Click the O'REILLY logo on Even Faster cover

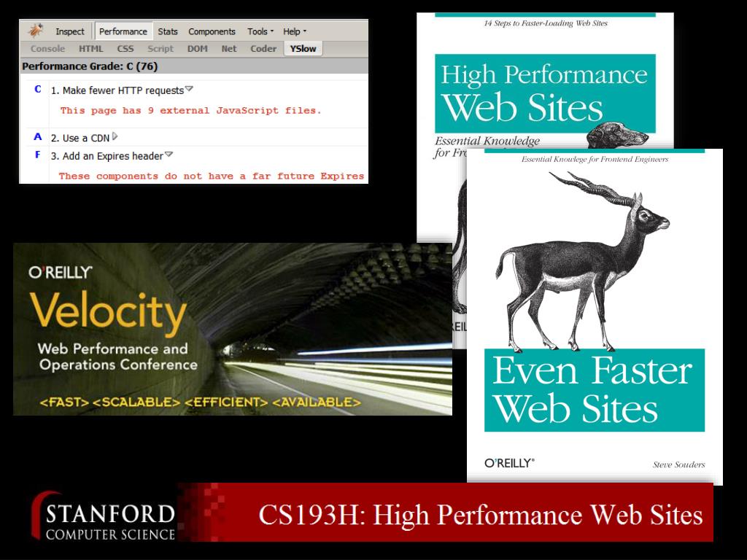pos(509,463)
